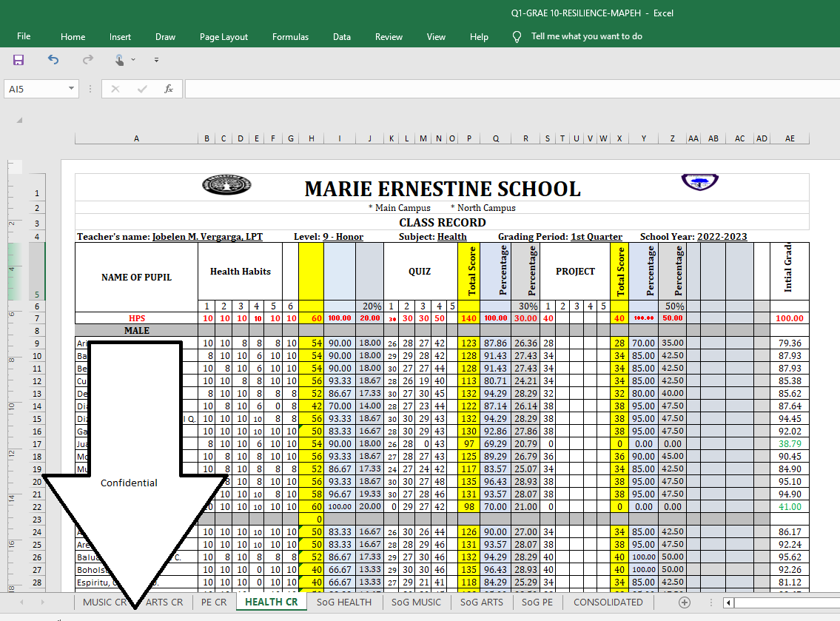Select the HEALTH CR sheet tab
This screenshot has height=621, width=840.
tap(271, 602)
